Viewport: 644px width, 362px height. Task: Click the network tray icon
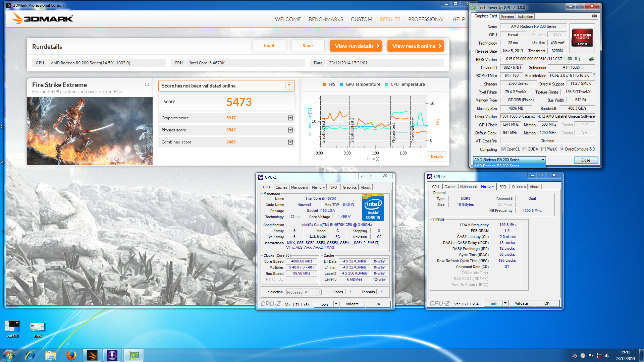[x=599, y=356]
